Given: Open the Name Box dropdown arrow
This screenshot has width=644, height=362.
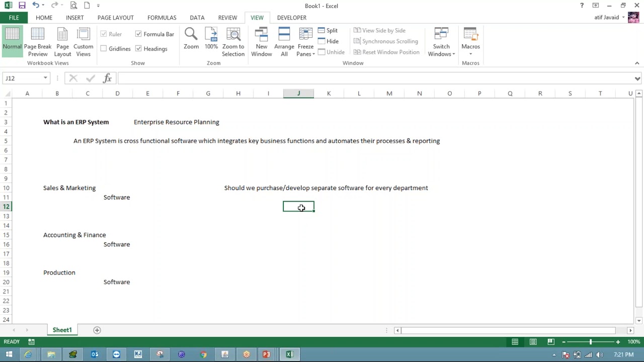Looking at the screenshot, I should tap(45, 78).
